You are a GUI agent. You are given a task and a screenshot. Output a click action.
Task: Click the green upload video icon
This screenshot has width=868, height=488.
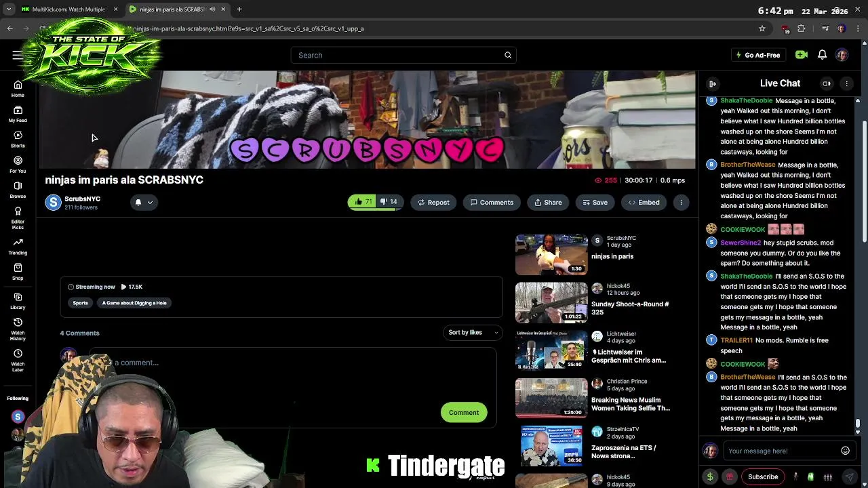click(x=802, y=55)
